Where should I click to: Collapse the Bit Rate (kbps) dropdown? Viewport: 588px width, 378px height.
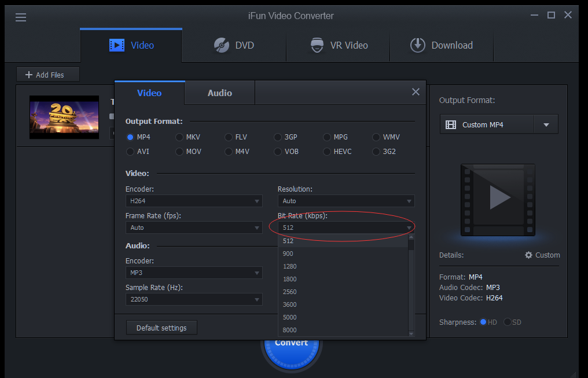(x=346, y=227)
